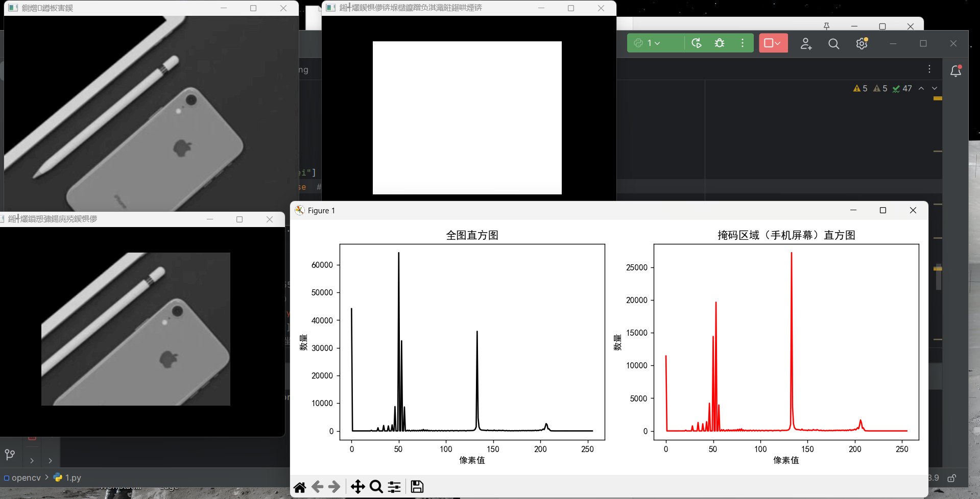The image size is (980, 499).
Task: Start debugging with the bug icon
Action: pyautogui.click(x=720, y=43)
